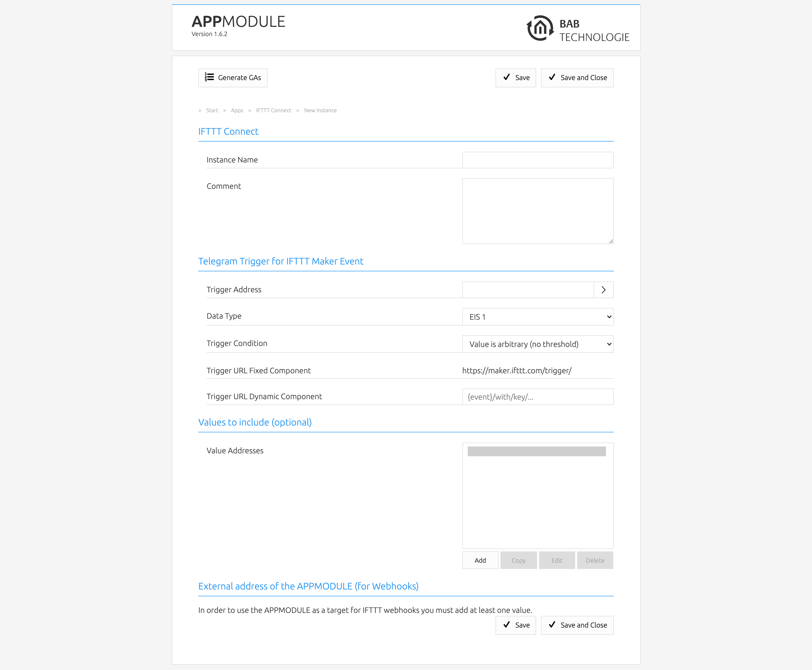Select the gray row in Value Addresses list
This screenshot has height=670, width=812.
536,452
